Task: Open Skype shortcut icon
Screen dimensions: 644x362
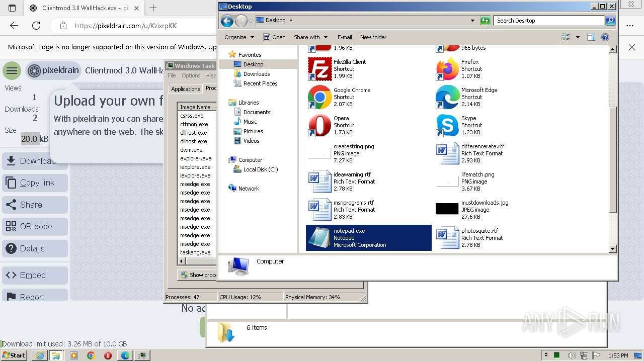Action: click(x=447, y=125)
